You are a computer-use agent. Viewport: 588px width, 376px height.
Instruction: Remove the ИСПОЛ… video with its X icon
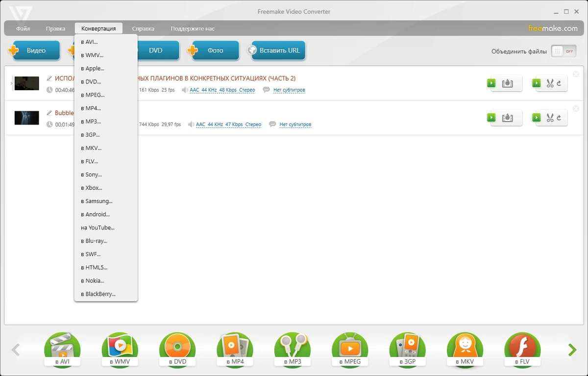click(576, 74)
